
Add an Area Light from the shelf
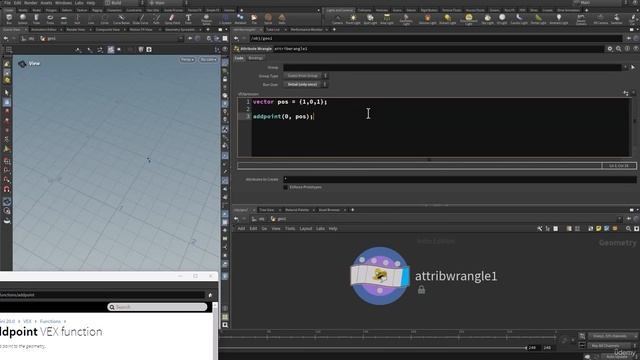click(387, 19)
